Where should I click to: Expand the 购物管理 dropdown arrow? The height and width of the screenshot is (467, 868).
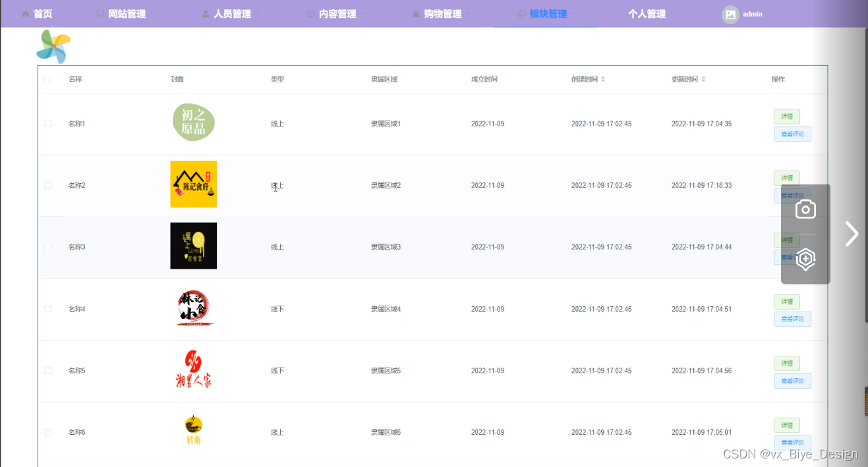(x=469, y=14)
